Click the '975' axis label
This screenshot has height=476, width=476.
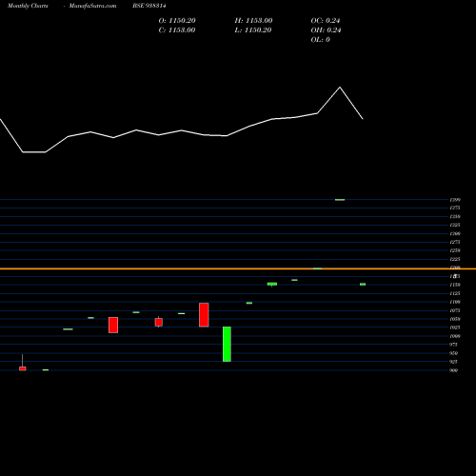[454, 345]
